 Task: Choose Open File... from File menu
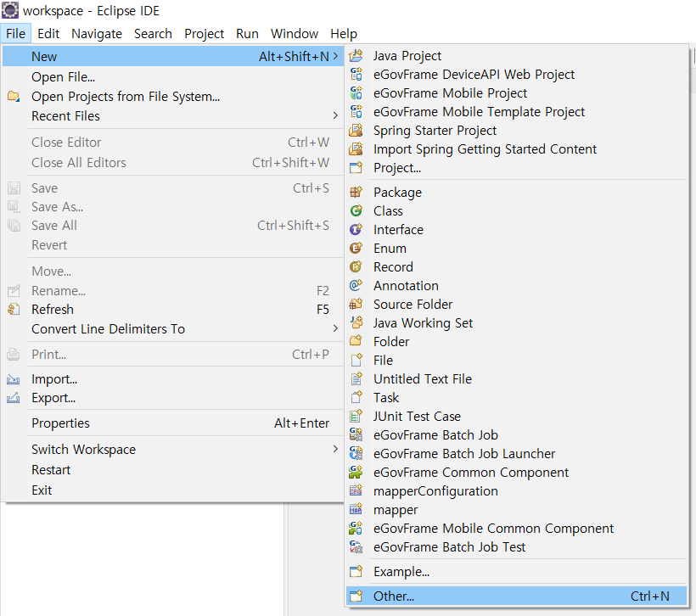click(172, 76)
